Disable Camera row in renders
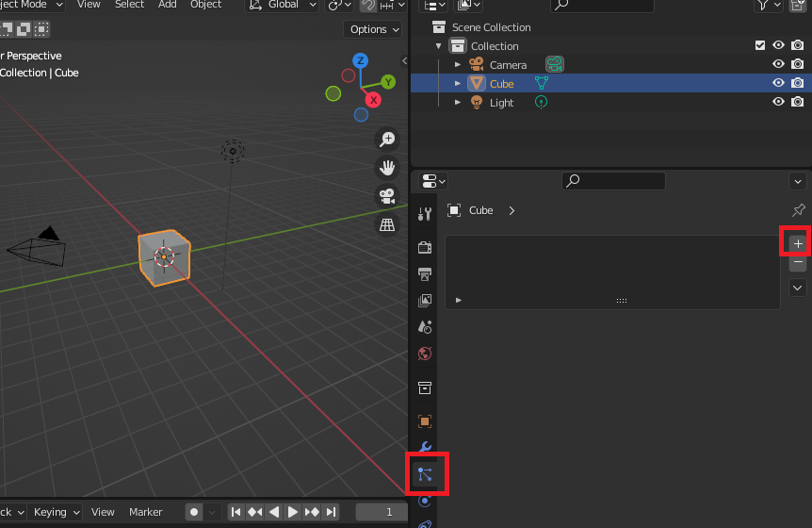The height and width of the screenshot is (528, 812). pyautogui.click(x=798, y=64)
